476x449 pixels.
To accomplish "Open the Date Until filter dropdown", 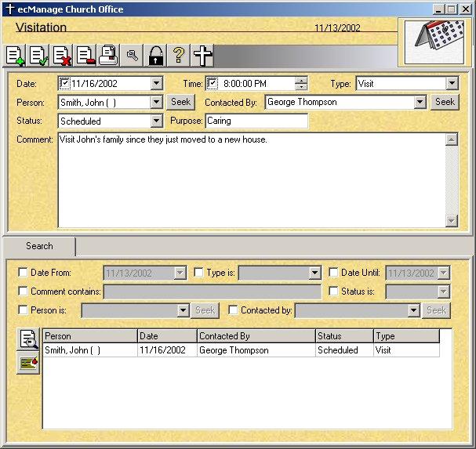I will point(443,273).
